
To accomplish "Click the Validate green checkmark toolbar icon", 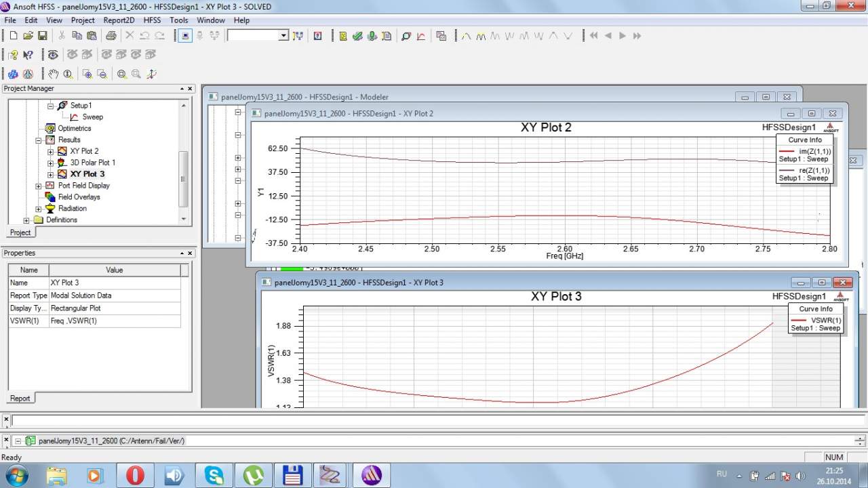I will click(x=357, y=36).
